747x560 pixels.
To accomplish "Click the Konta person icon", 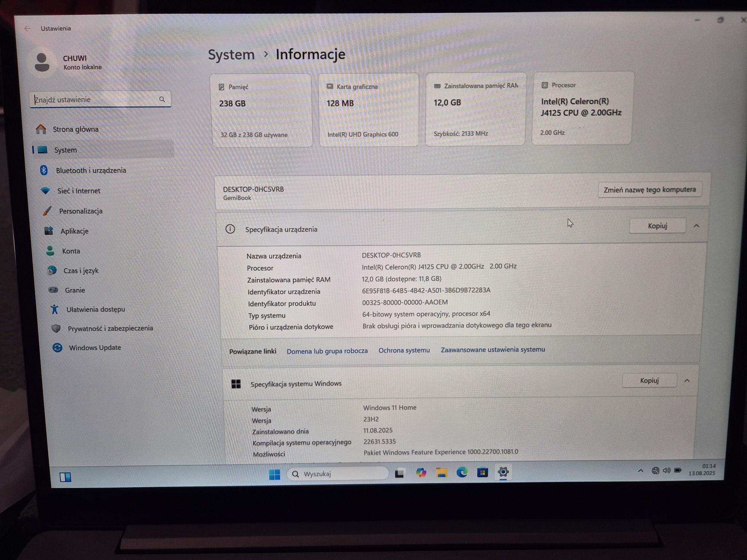I will pos(50,251).
